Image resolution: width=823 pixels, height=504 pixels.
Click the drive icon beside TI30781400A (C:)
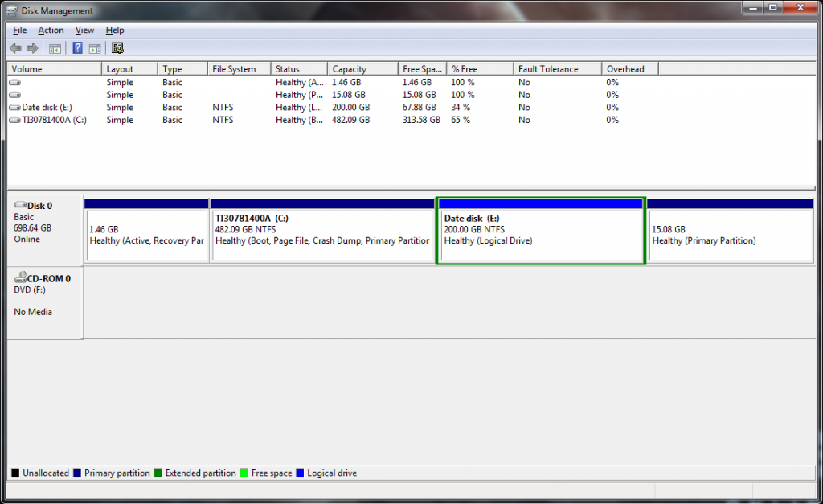pos(15,120)
